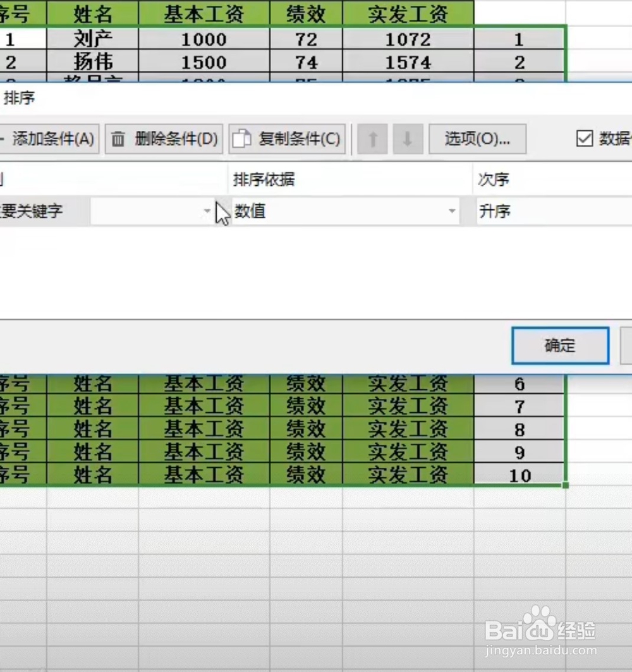Screen dimensions: 632x672
Task: Click the copy icon beside 复制条件
Action: tap(242, 139)
